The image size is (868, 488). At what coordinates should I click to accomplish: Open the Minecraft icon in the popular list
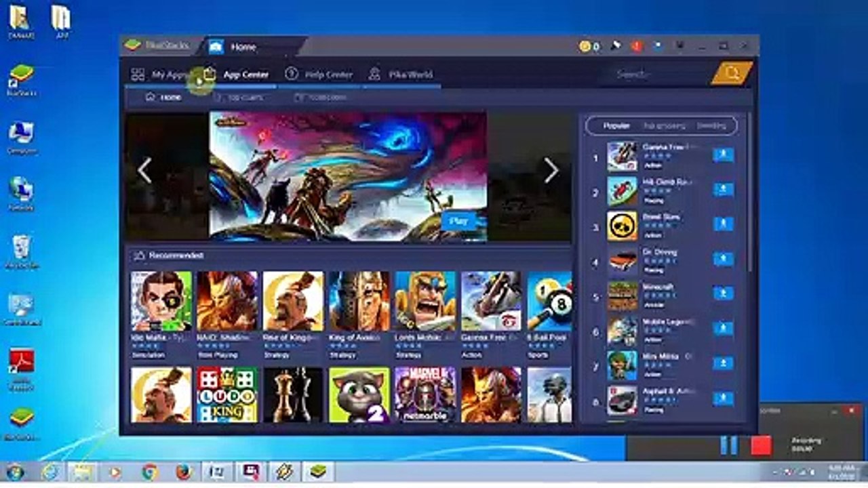[x=622, y=296]
